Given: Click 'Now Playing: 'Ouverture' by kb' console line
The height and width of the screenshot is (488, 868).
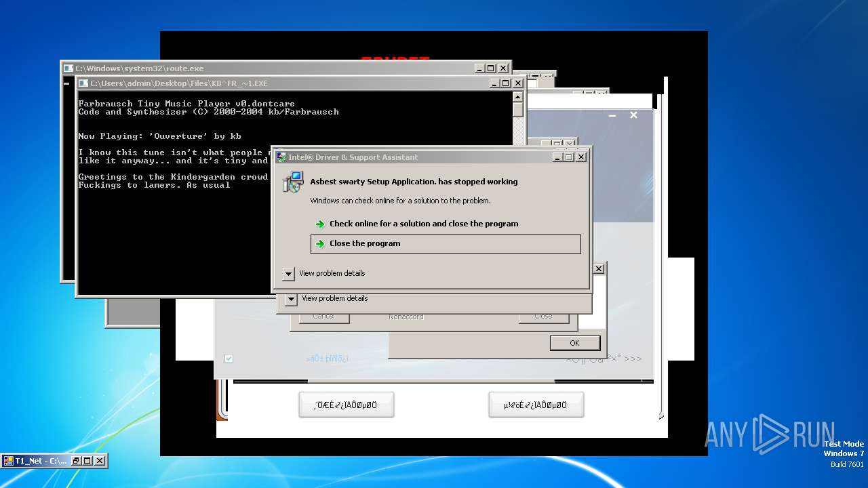Looking at the screenshot, I should click(x=159, y=136).
